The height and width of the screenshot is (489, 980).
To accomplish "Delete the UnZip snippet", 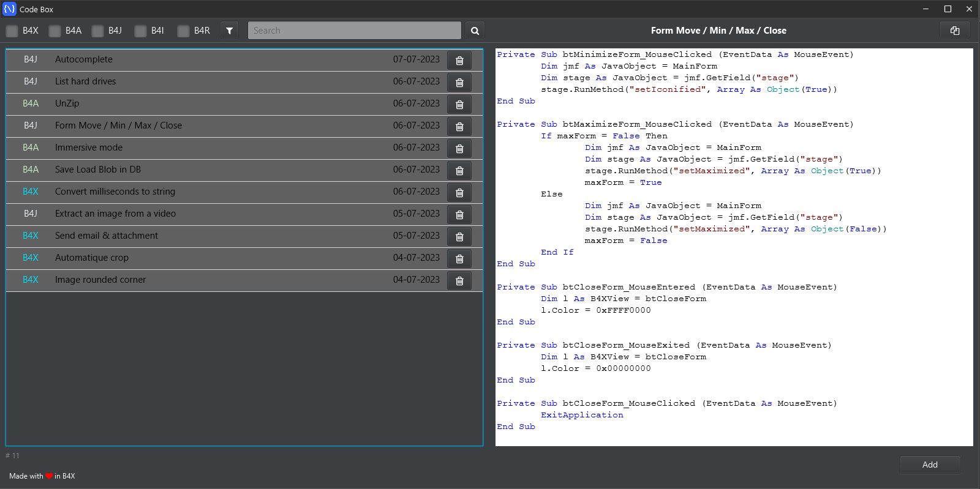I will pyautogui.click(x=459, y=105).
